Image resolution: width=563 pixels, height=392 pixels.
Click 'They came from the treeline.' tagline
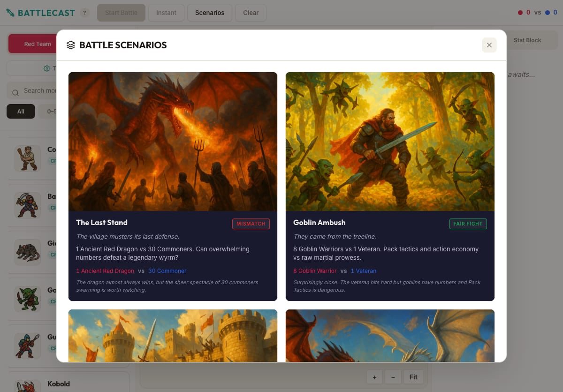coord(335,236)
